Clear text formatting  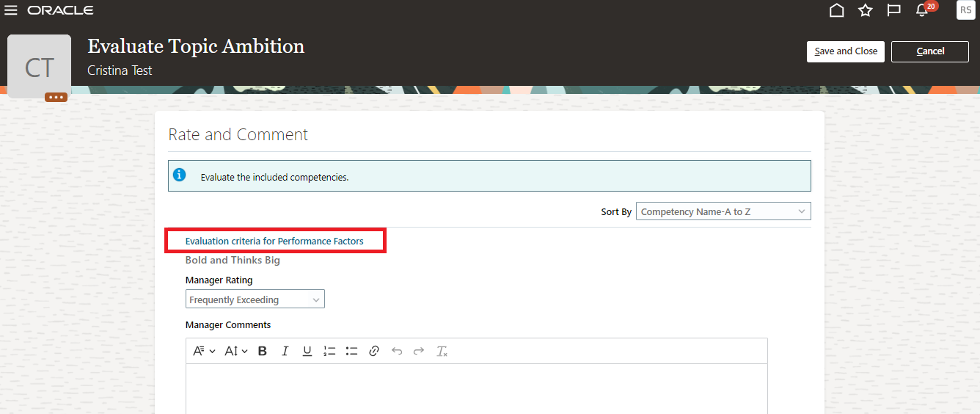(x=442, y=351)
